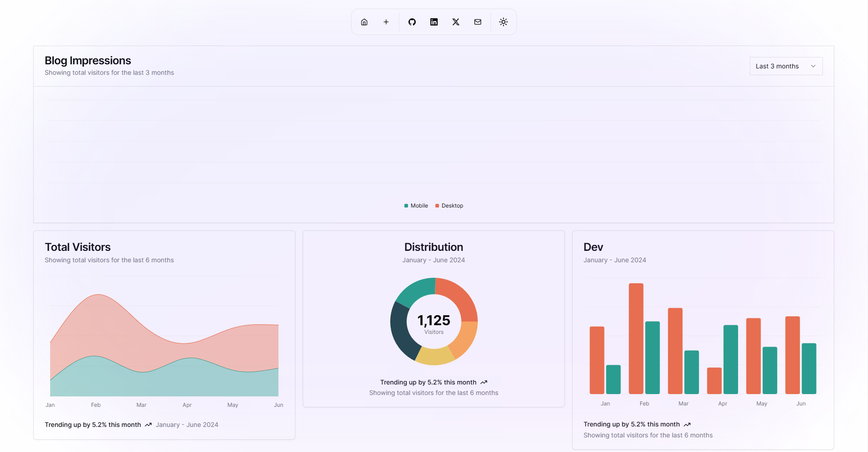Open the LinkedIn icon link

(x=434, y=22)
